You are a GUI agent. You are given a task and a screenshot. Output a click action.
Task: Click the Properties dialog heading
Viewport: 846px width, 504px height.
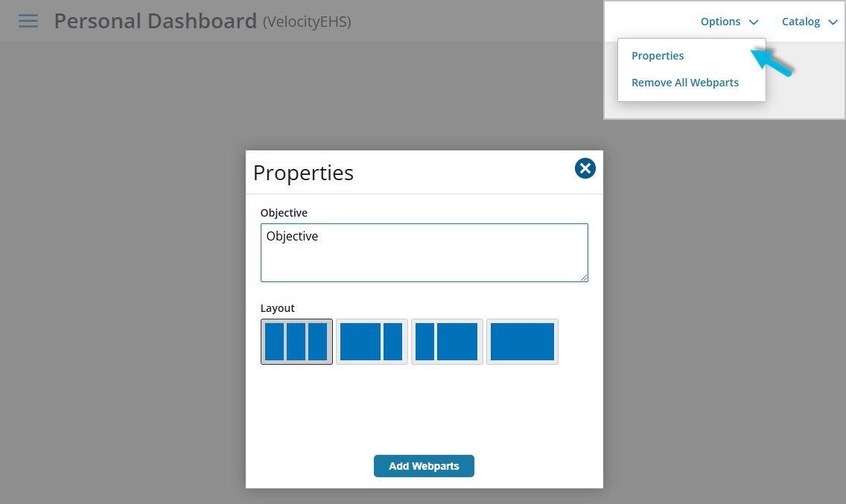tap(303, 173)
